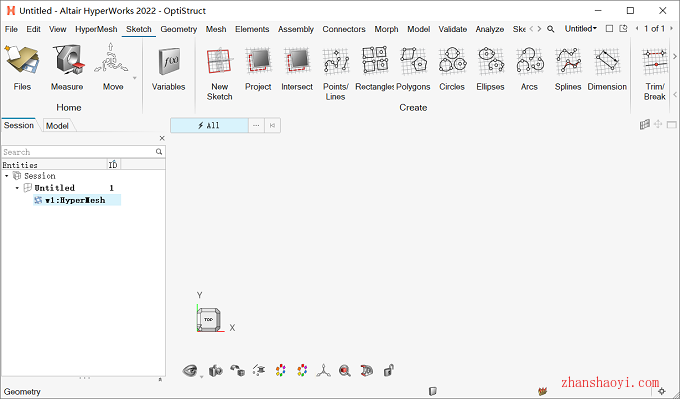Open the Untitled page dropdown
This screenshot has width=680, height=399.
pyautogui.click(x=581, y=29)
